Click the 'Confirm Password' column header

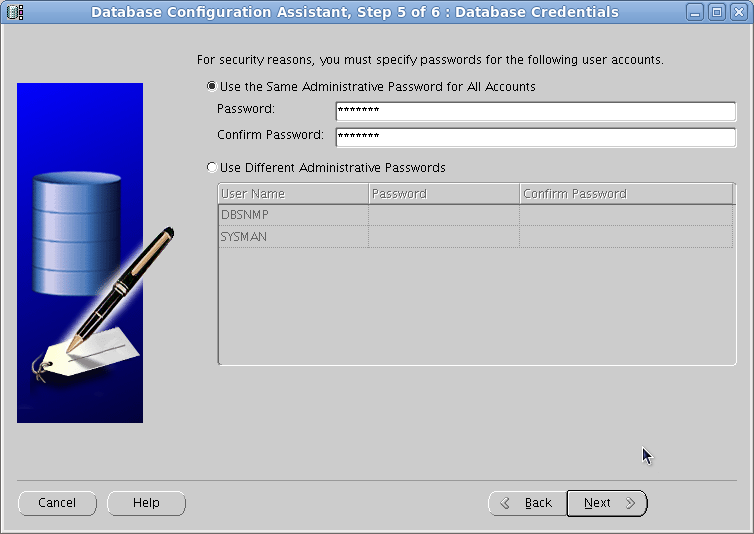pyautogui.click(x=626, y=194)
